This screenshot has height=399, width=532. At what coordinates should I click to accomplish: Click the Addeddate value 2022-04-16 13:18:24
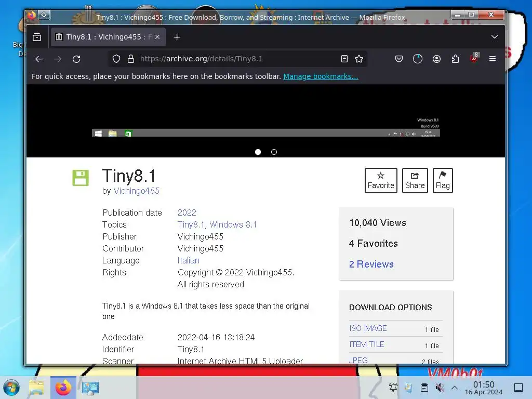point(216,337)
